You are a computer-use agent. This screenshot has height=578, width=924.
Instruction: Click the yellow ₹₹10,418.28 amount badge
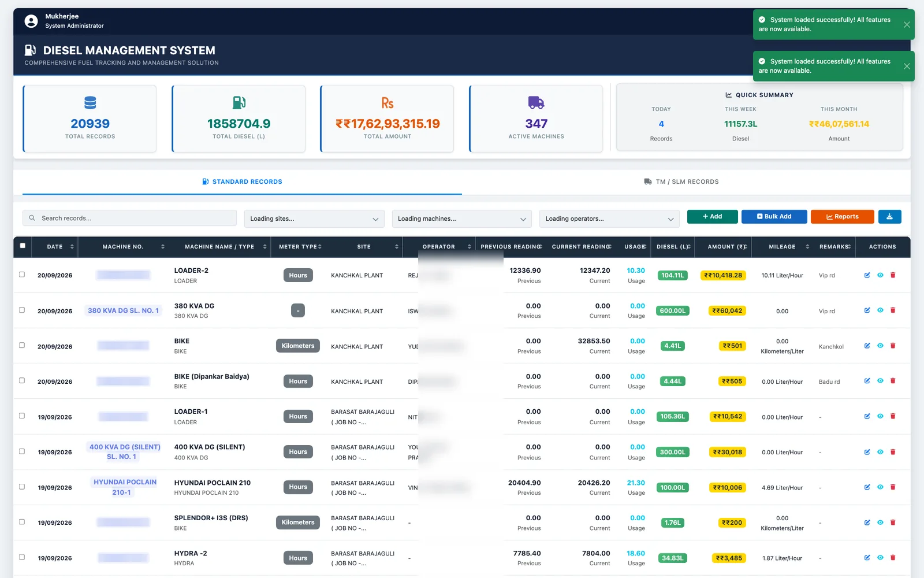click(x=723, y=275)
